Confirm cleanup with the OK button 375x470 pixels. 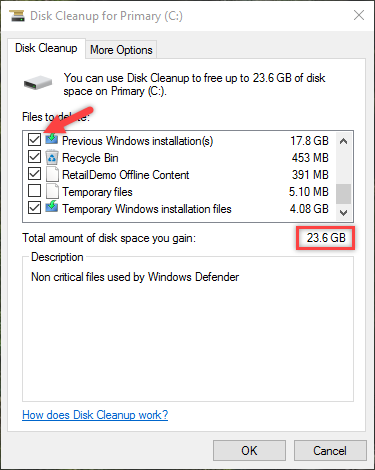tap(249, 451)
